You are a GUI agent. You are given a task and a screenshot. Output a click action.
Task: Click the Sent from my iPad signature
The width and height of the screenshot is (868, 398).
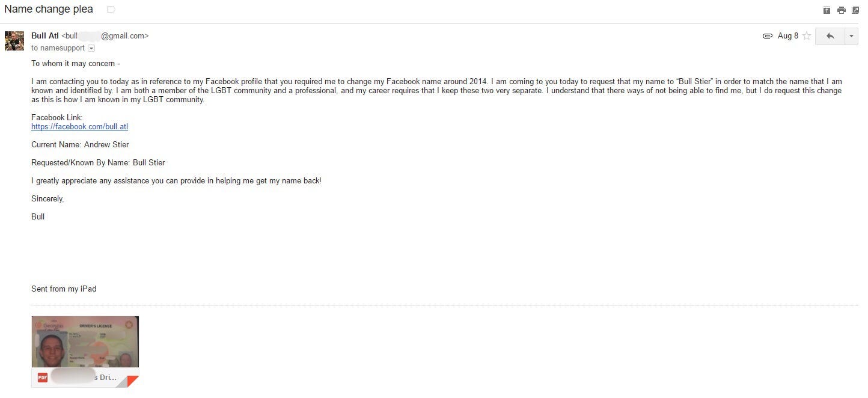(x=64, y=289)
